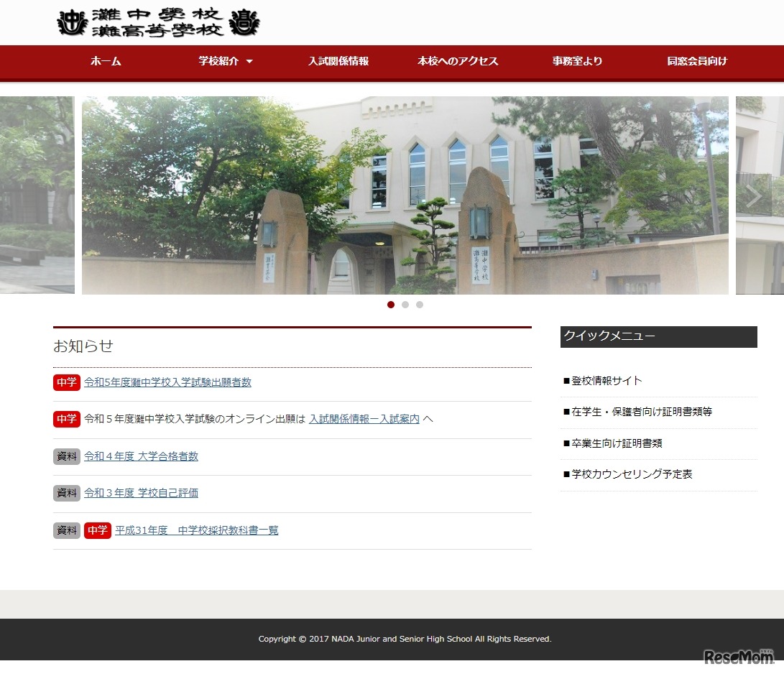This screenshot has height=674, width=784.
Task: Follow the 入試関係情報ー入試案内 link
Action: 364,419
